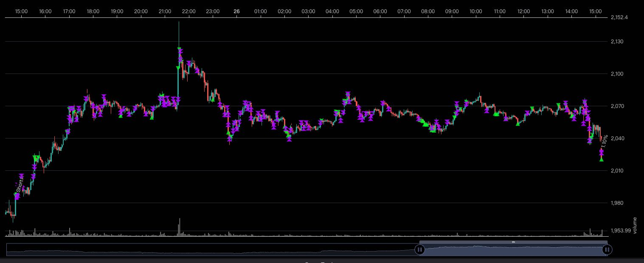Click the 10:00 time axis label

476,11
